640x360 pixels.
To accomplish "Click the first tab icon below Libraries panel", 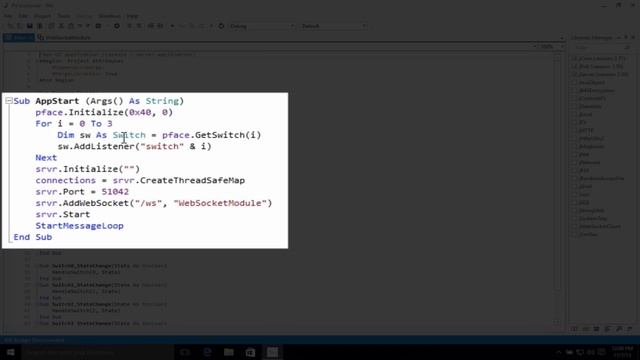I will tap(574, 329).
